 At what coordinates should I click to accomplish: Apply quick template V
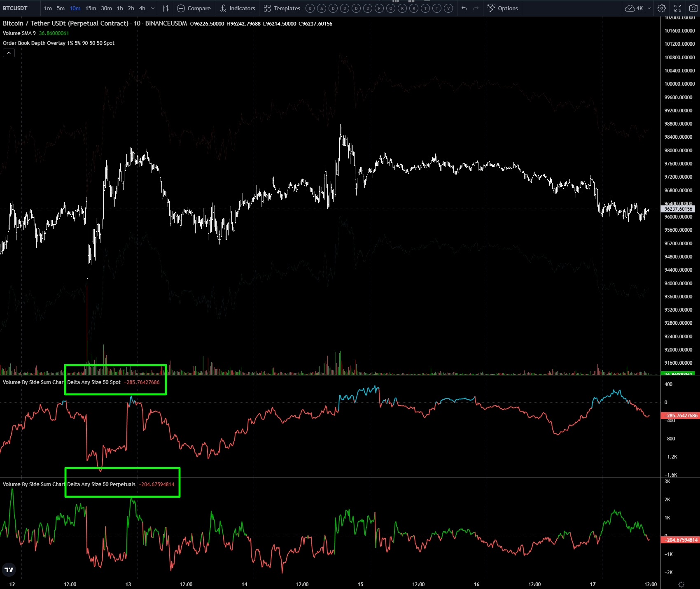[x=448, y=8]
